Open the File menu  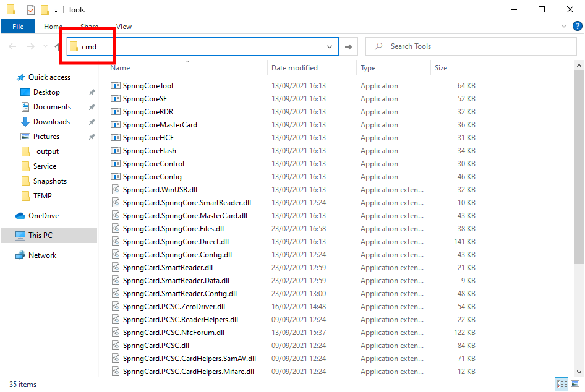click(x=18, y=27)
